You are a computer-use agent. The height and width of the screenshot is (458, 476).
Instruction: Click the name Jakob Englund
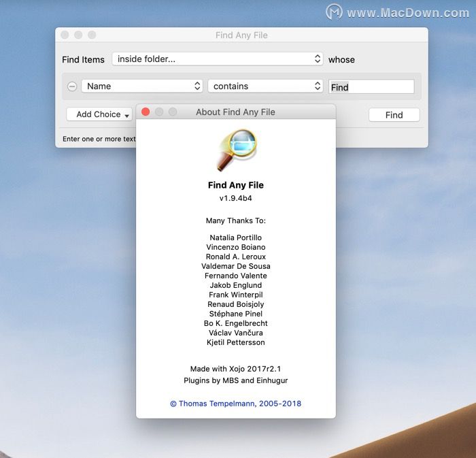[235, 285]
